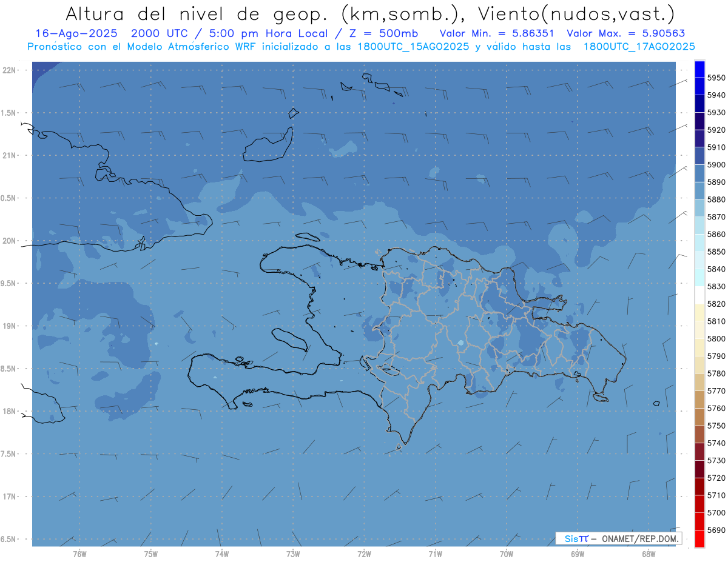Click the '5720' color scale label
The height and width of the screenshot is (562, 728).
tap(716, 477)
